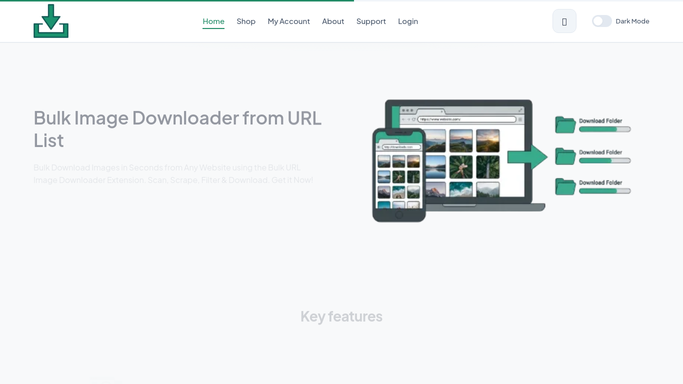
Task: Click the green arrow in illustration
Action: click(527, 157)
